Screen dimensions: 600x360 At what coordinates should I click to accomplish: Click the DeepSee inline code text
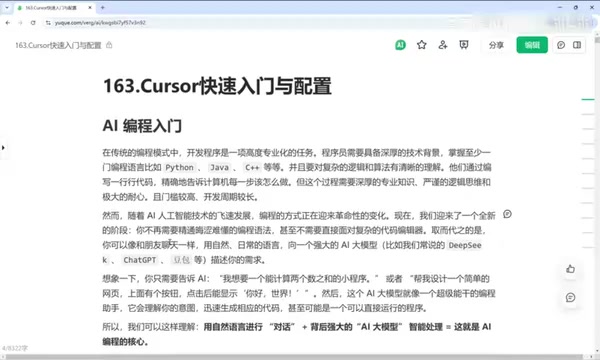[x=465, y=245]
